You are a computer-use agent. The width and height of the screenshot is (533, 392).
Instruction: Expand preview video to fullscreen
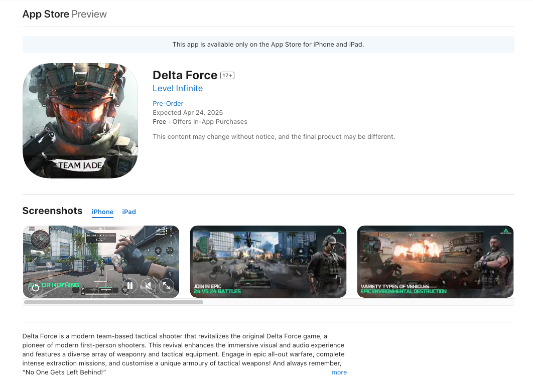[166, 286]
